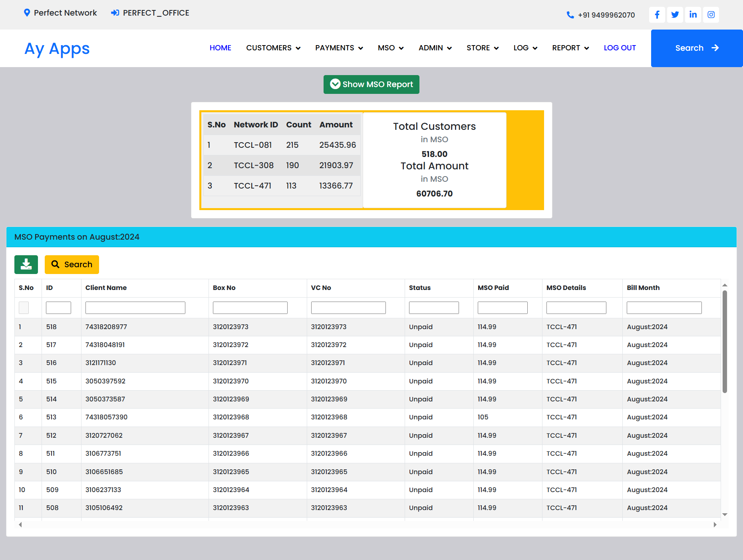Click the Client Name filter input field

[x=135, y=308]
